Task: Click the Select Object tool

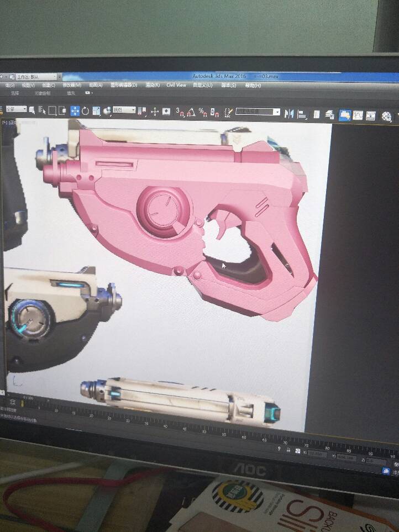Action: tap(32, 110)
